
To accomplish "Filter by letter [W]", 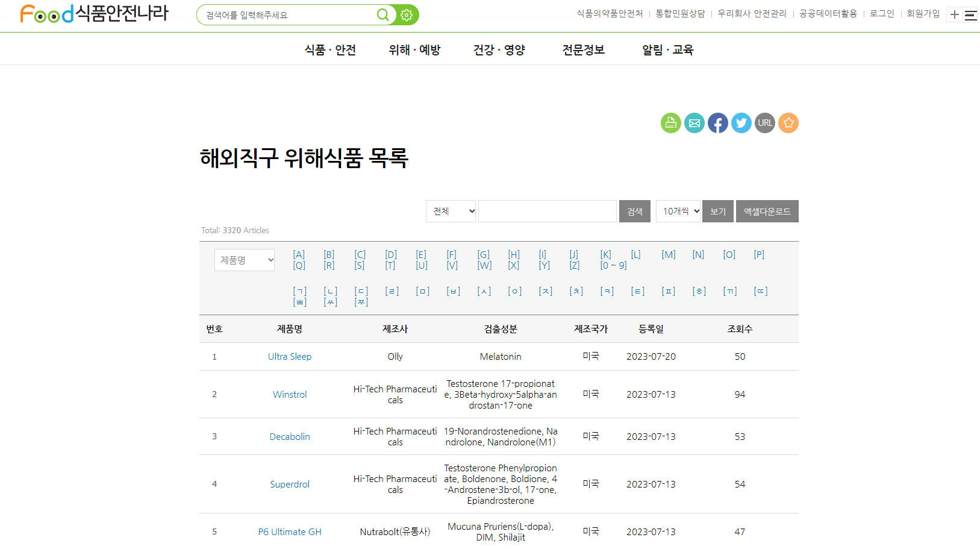I will 484,265.
